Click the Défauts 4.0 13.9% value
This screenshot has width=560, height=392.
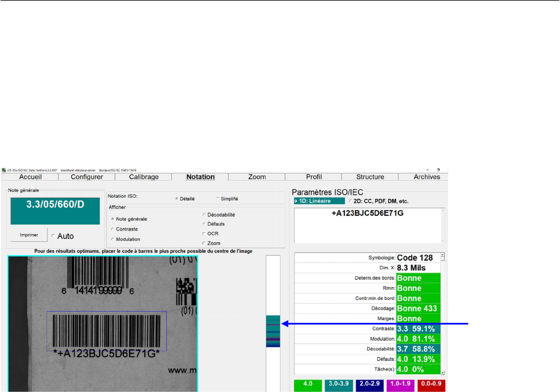click(x=418, y=359)
